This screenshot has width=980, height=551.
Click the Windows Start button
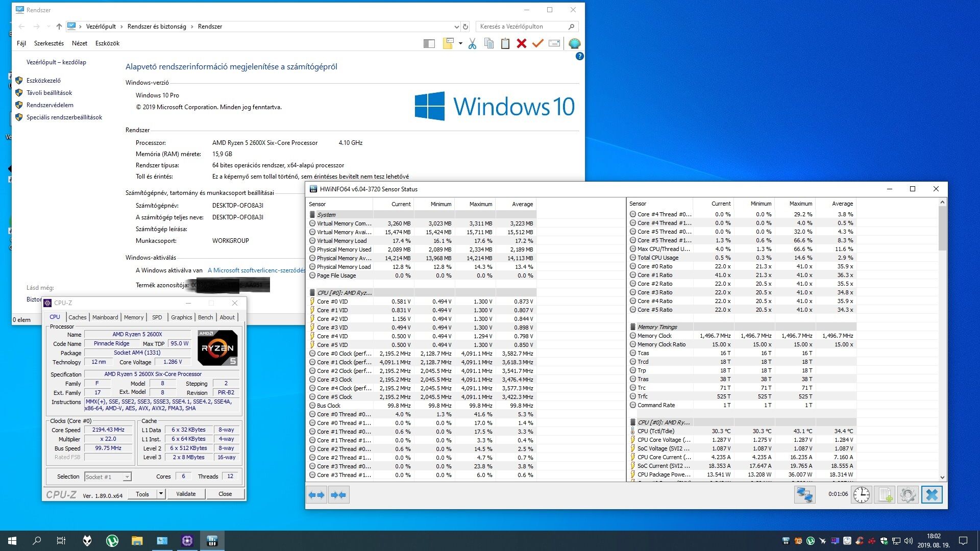12,541
